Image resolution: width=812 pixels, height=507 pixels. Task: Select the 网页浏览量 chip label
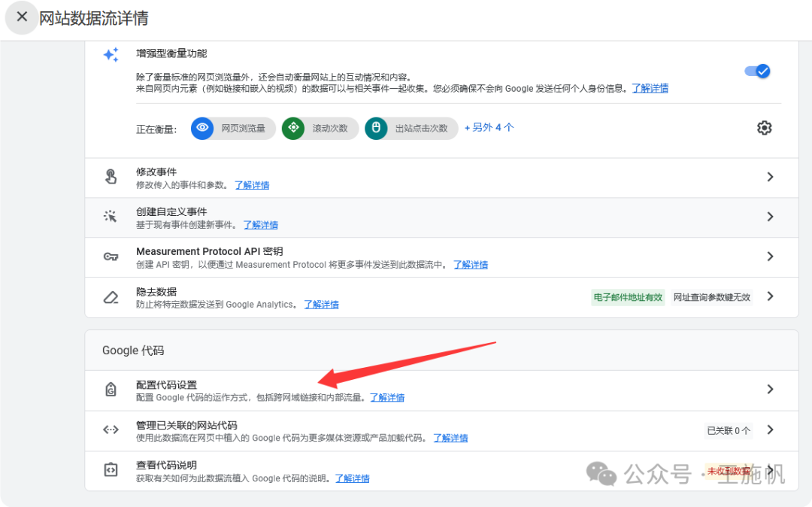point(243,129)
